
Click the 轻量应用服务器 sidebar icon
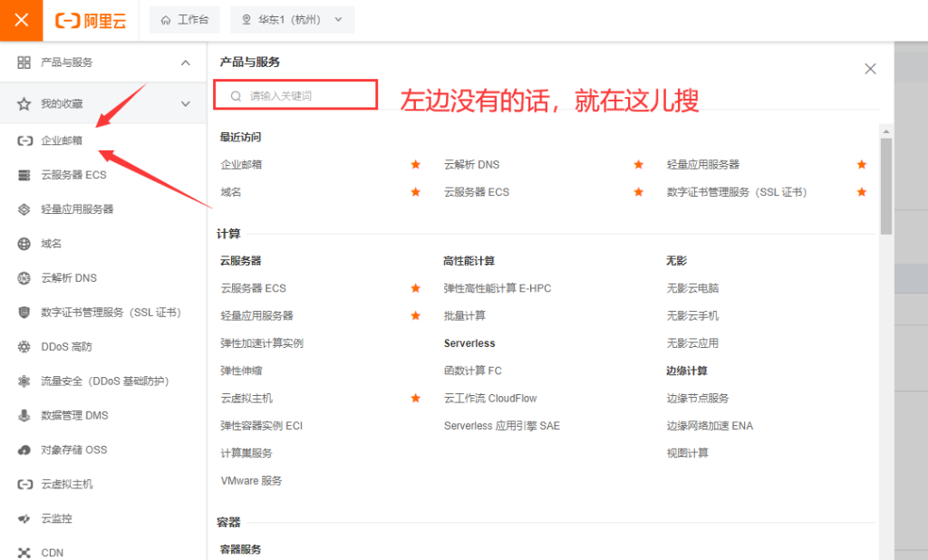tap(24, 209)
